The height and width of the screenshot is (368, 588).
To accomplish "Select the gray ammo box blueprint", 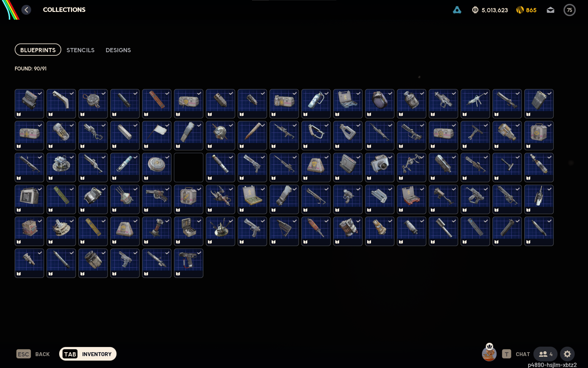I will [29, 199].
